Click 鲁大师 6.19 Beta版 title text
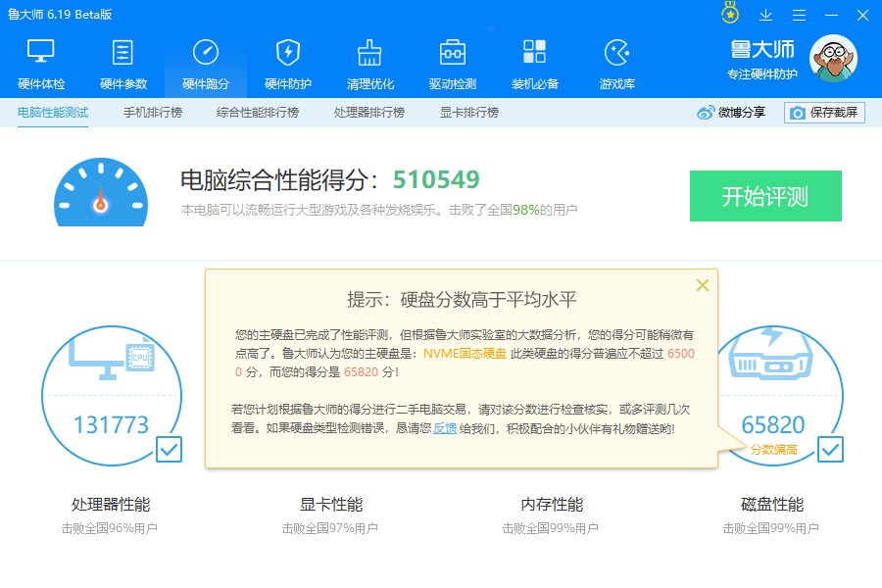The width and height of the screenshot is (882, 588). (x=60, y=15)
